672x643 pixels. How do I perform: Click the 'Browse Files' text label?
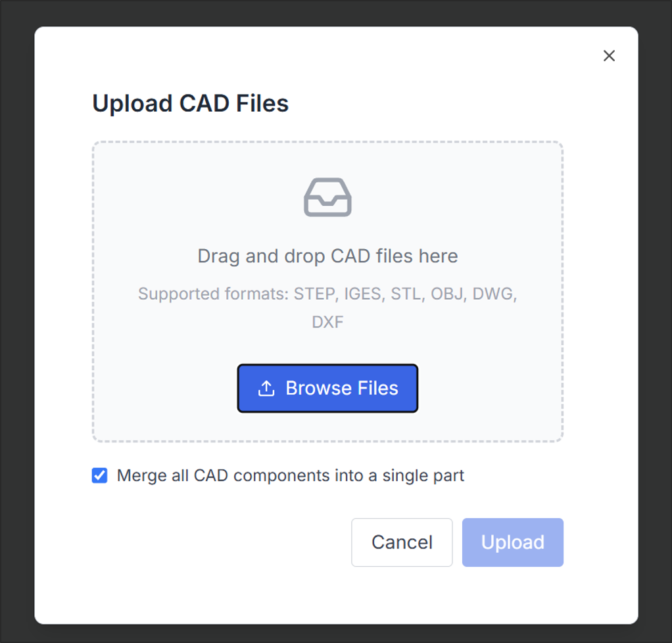pyautogui.click(x=341, y=389)
